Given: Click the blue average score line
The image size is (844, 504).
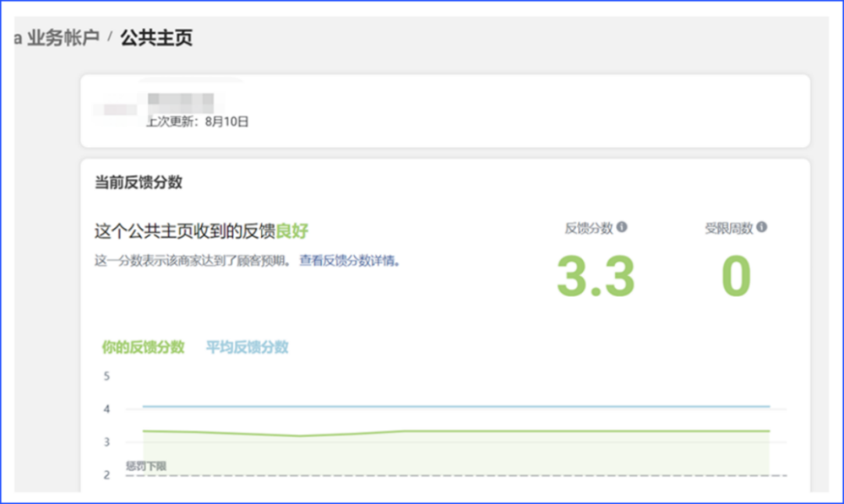Looking at the screenshot, I should click(x=453, y=408).
